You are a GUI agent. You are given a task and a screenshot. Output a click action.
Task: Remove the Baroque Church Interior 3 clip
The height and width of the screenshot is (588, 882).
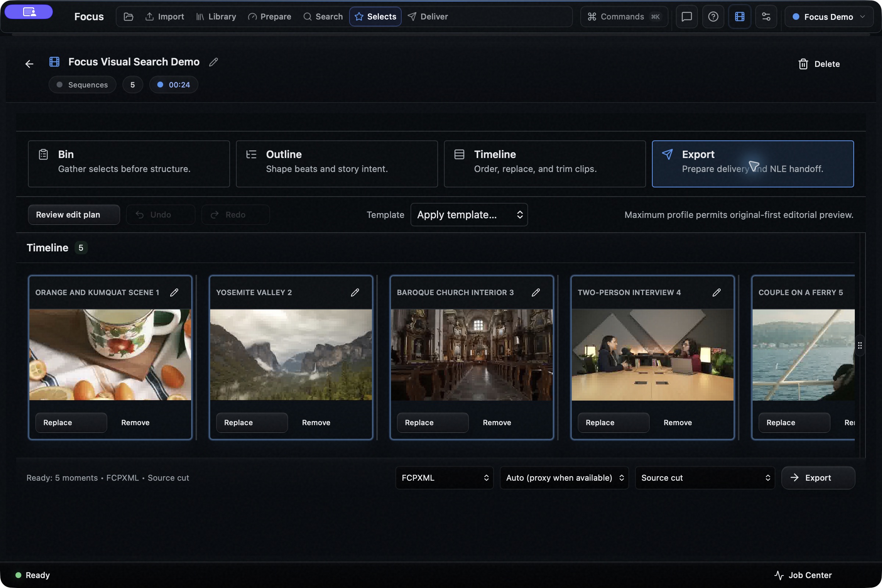(497, 423)
